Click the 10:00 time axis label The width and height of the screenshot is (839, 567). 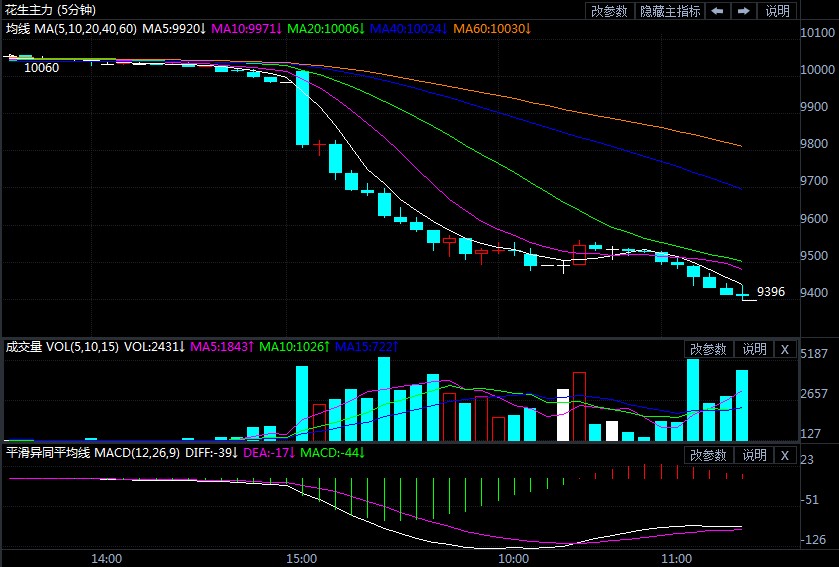coord(513,559)
